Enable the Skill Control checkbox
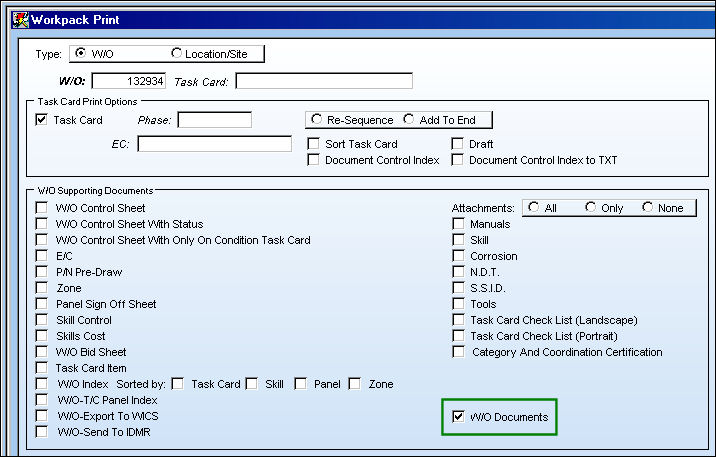This screenshot has height=457, width=716. [42, 320]
